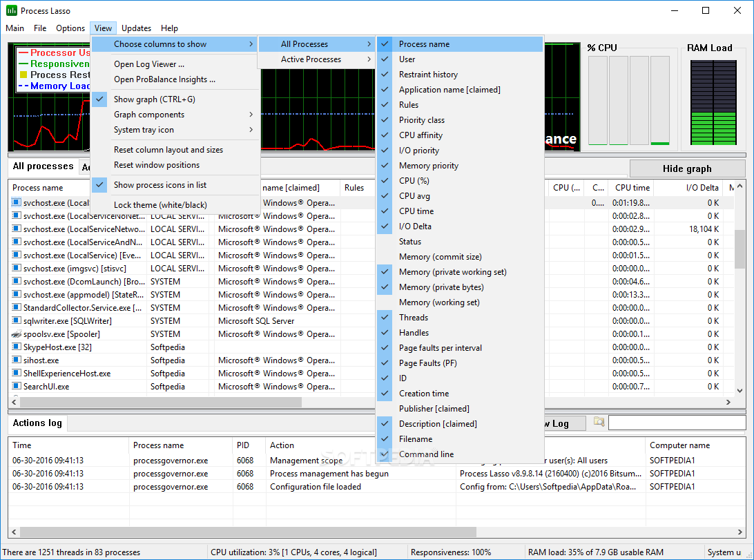Uncheck the Priority class column

(460, 119)
